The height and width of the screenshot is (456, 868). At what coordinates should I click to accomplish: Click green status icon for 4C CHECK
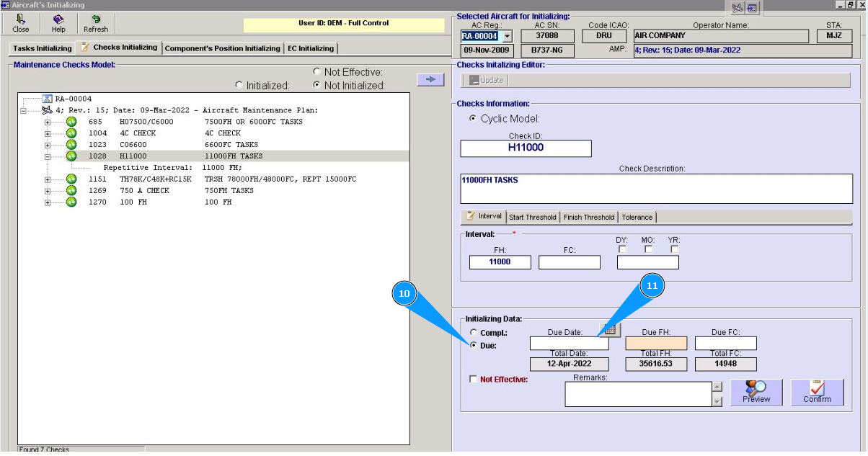pos(71,133)
